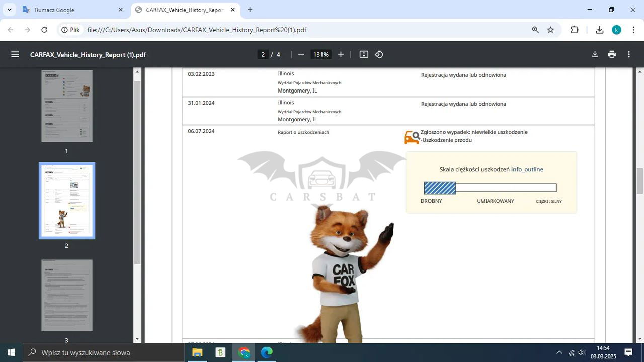644x362 pixels.
Task: Click the damage severity scale bar
Action: [x=490, y=188]
